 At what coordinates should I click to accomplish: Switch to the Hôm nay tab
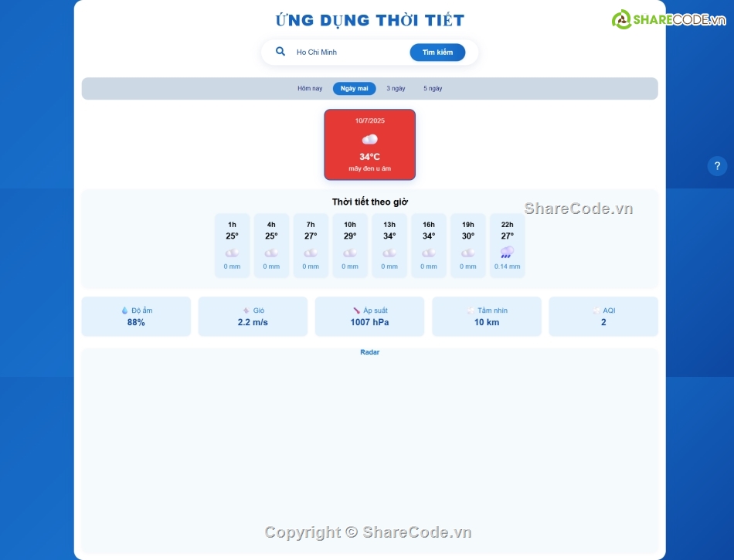point(310,88)
